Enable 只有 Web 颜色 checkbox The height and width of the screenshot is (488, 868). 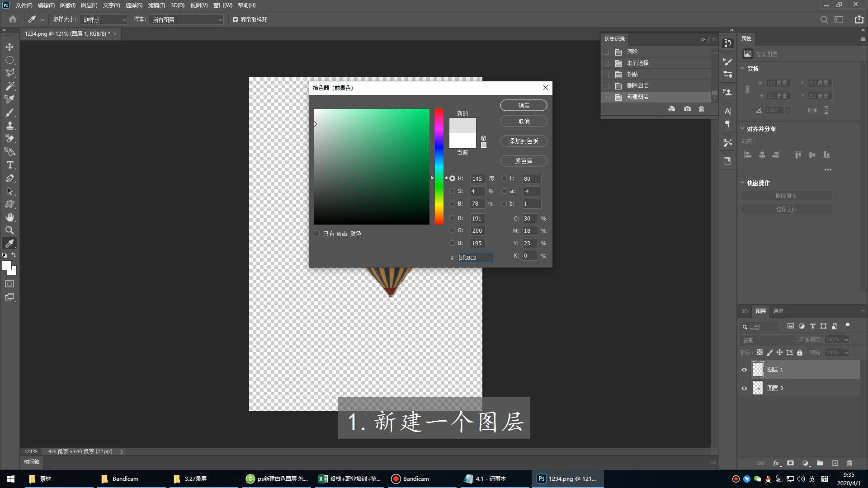click(x=316, y=234)
